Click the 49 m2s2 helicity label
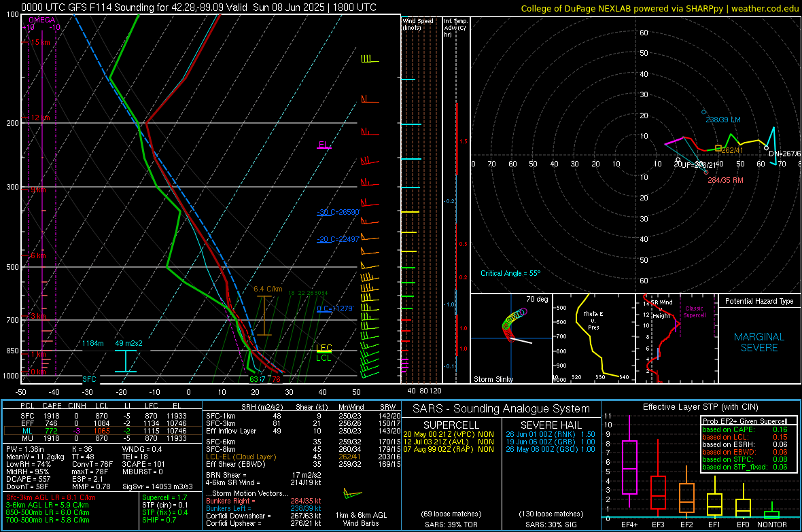The image size is (802, 532). (x=128, y=343)
